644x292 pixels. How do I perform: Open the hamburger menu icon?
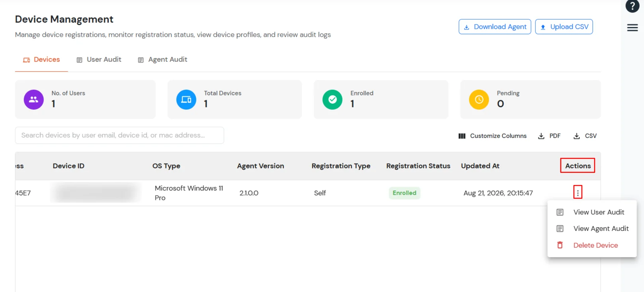click(x=632, y=28)
